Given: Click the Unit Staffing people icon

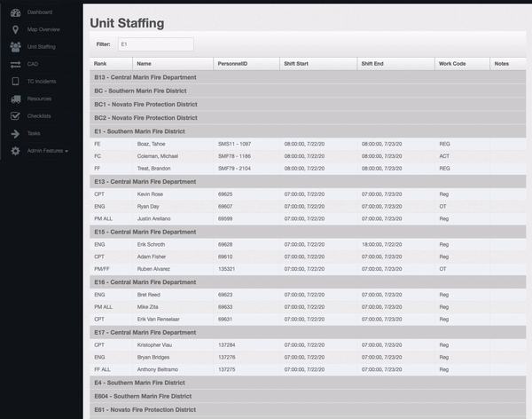Looking at the screenshot, I should point(15,46).
